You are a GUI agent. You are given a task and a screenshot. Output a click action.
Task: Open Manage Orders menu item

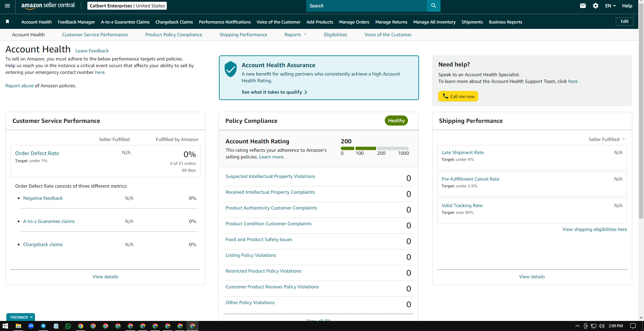354,22
